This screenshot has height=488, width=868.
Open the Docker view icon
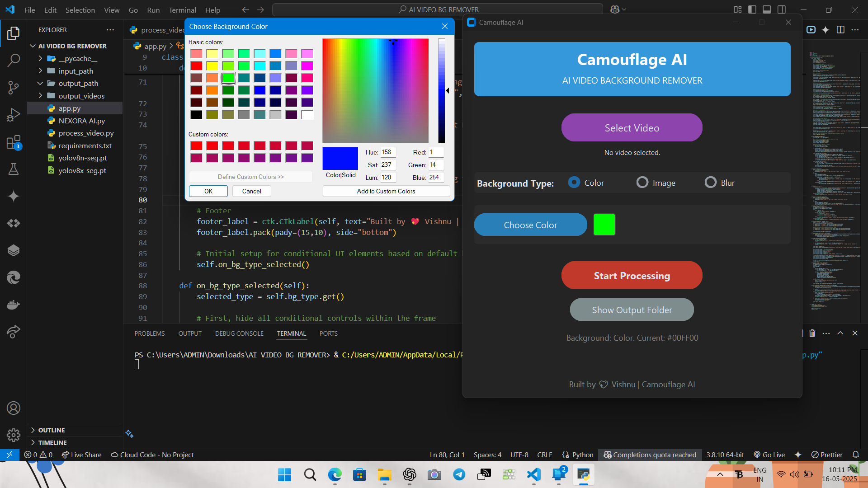click(14, 305)
